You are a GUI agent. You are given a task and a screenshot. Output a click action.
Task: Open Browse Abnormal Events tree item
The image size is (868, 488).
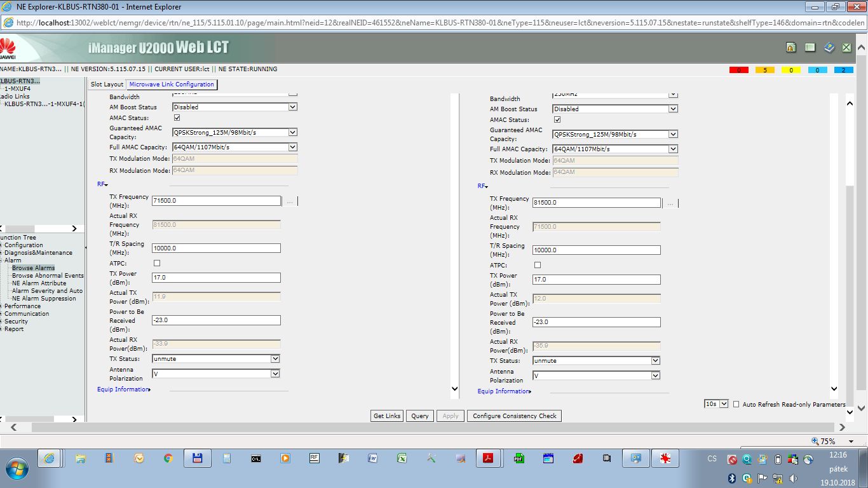coord(48,276)
